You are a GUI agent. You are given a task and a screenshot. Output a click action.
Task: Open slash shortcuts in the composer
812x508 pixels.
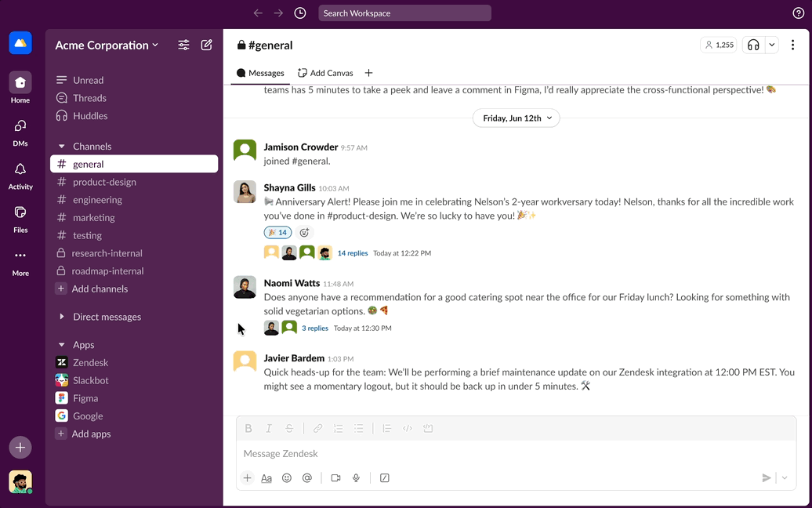tap(384, 478)
